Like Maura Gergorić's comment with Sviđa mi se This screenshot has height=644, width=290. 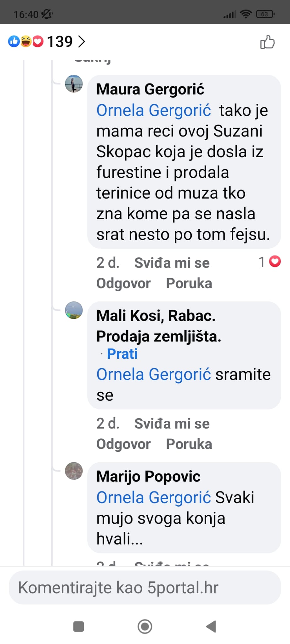pyautogui.click(x=172, y=263)
